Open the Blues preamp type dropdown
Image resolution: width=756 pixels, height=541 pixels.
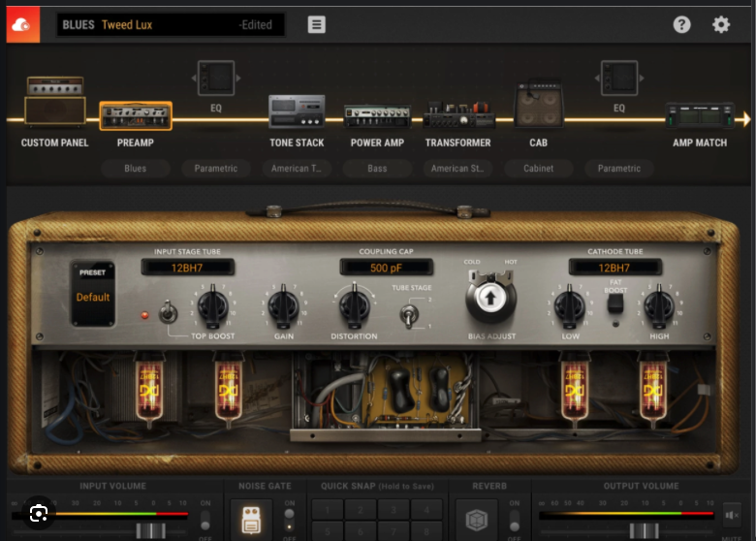(136, 169)
